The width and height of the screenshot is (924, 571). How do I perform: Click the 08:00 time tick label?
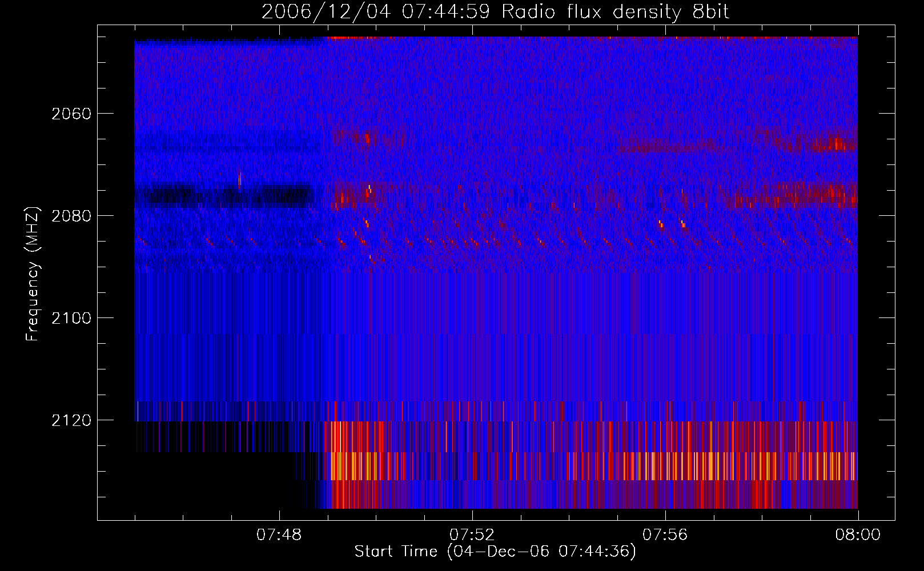[x=858, y=535]
